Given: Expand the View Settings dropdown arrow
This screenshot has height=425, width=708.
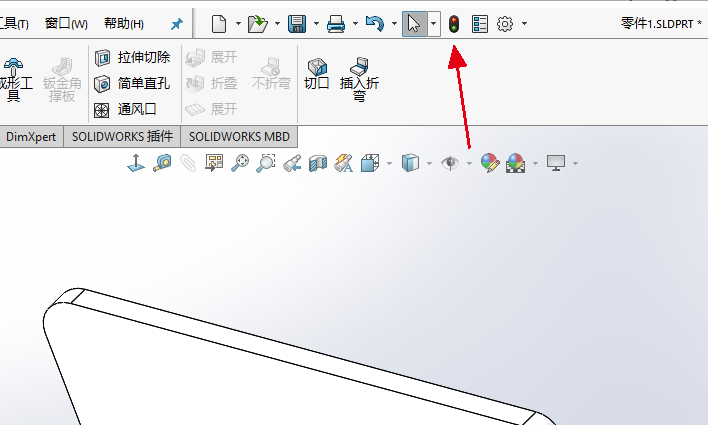Looking at the screenshot, I should (x=575, y=163).
